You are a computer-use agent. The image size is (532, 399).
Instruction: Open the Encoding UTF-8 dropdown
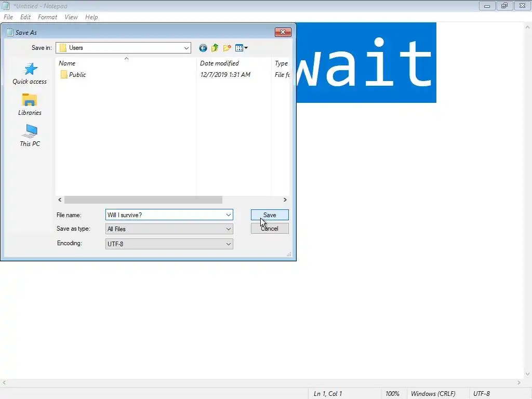tap(169, 244)
